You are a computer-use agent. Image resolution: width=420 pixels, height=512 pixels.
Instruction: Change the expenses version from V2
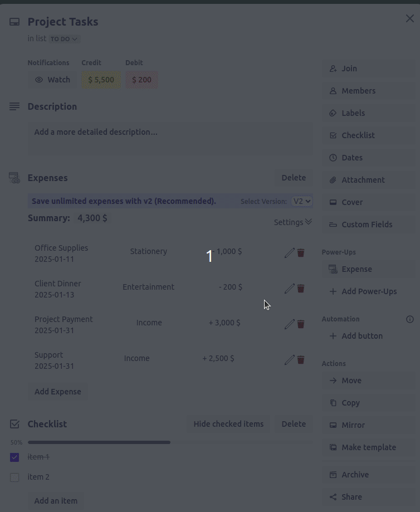(301, 201)
